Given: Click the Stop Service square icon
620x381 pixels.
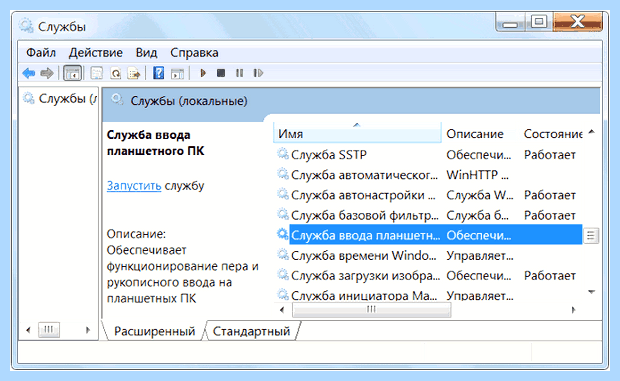Looking at the screenshot, I should pyautogui.click(x=221, y=73).
